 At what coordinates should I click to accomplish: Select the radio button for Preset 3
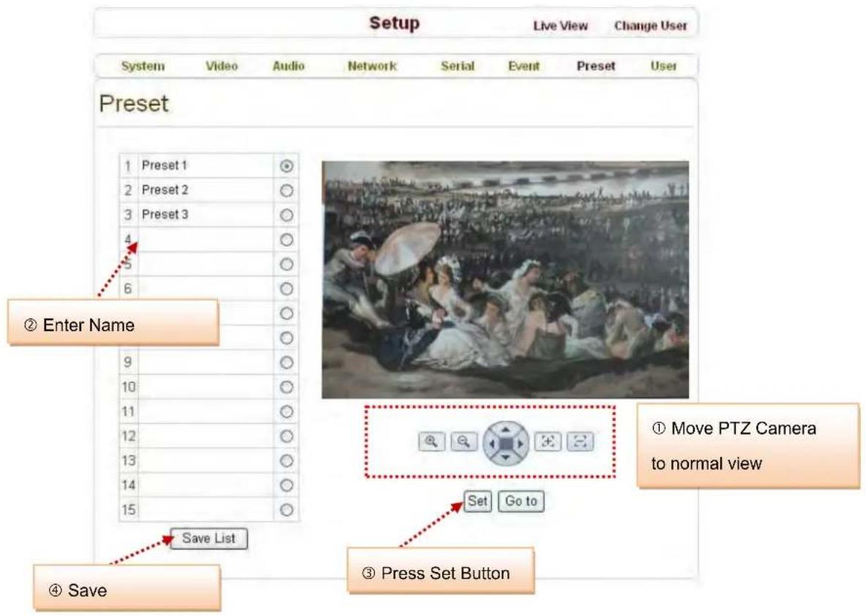tap(286, 215)
